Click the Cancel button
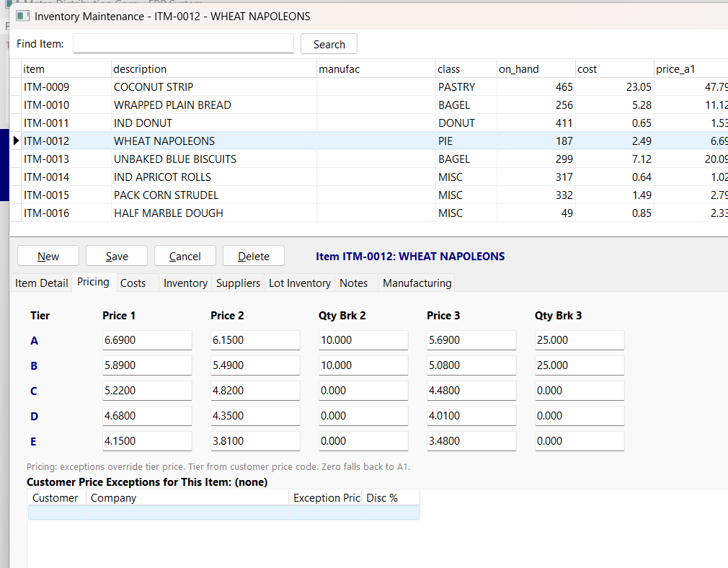 click(x=185, y=255)
